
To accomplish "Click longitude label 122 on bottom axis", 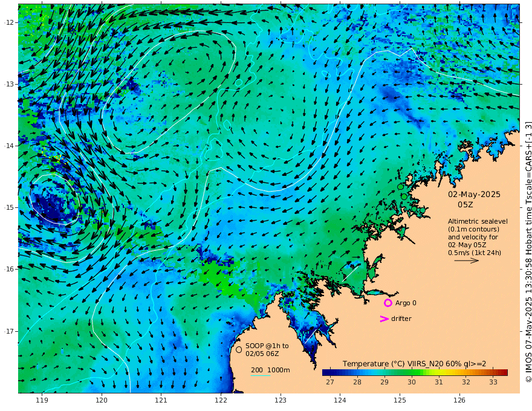I will point(221,400).
